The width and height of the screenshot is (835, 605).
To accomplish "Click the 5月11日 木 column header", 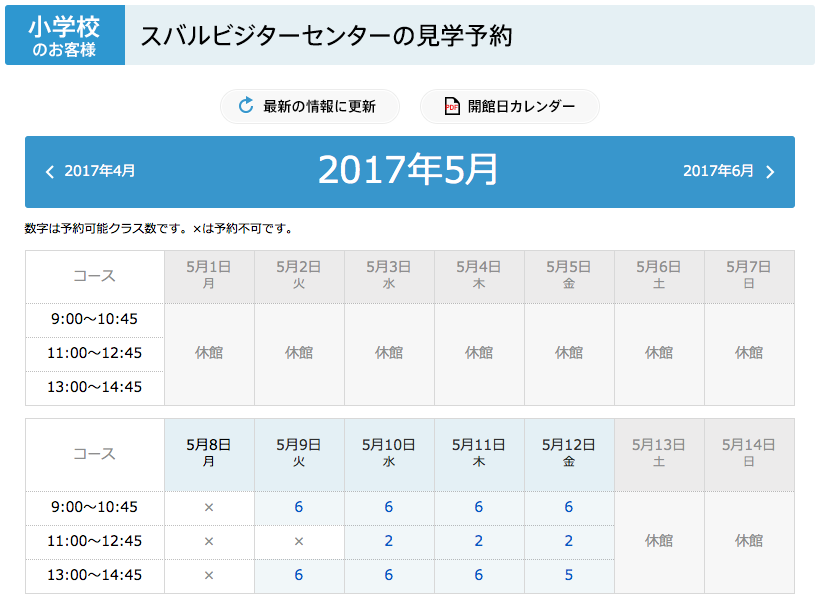I will click(x=479, y=454).
